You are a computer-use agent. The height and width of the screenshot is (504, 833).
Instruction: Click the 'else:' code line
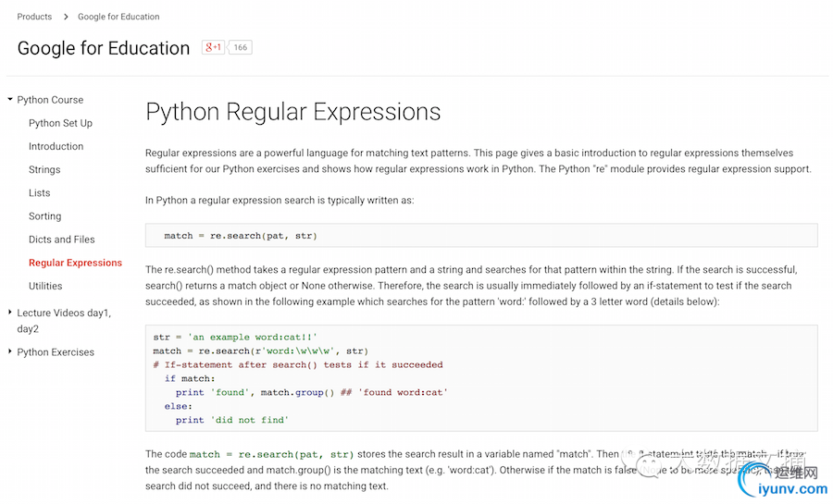[179, 406]
